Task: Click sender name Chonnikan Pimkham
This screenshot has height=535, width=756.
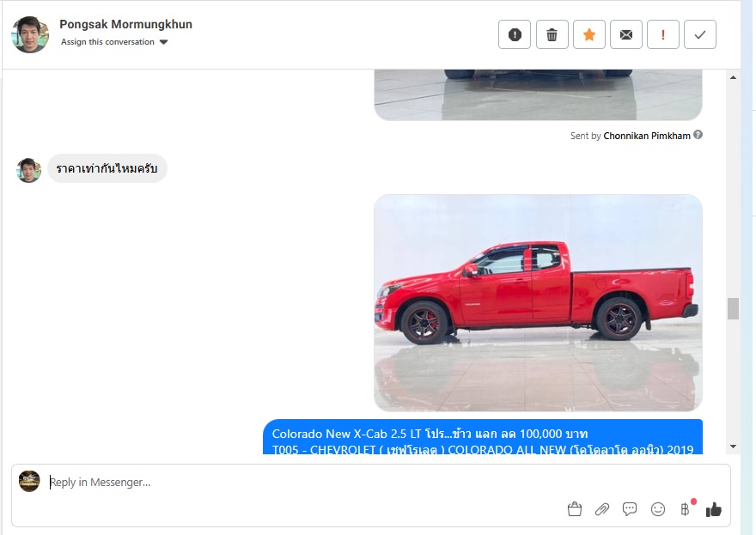Action: (647, 136)
